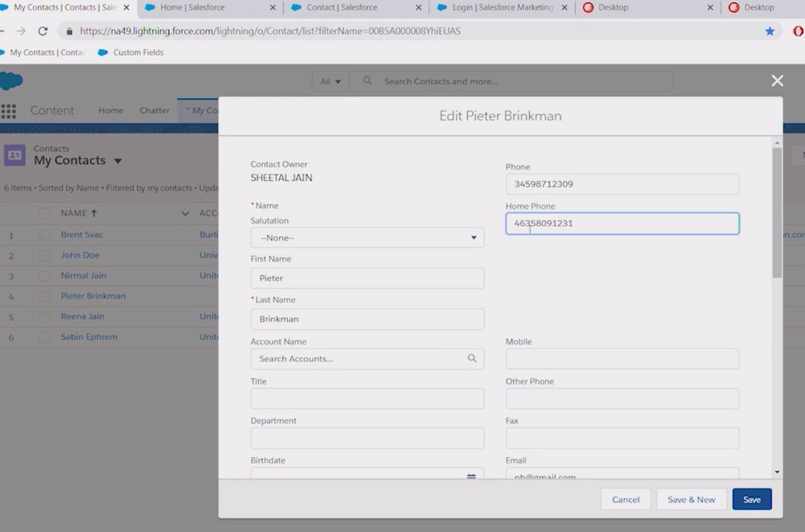Expand the My Contacts list view dropdown
The height and width of the screenshot is (532, 805).
[x=118, y=160]
